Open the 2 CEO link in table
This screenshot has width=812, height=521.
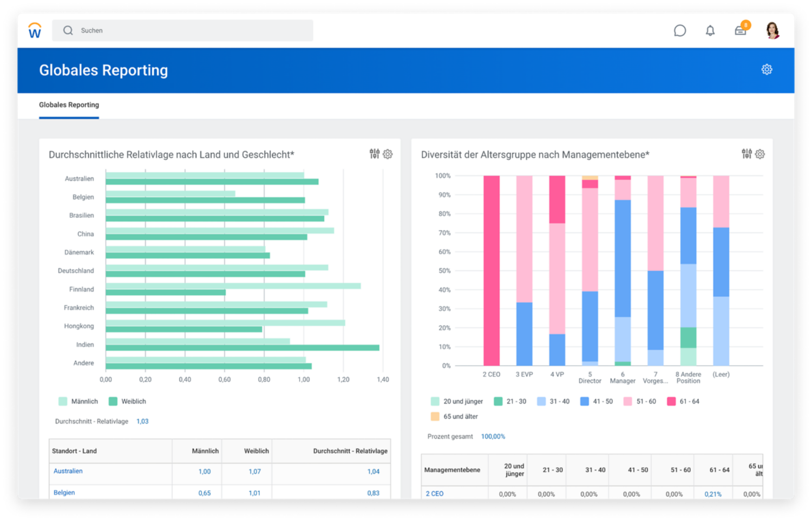(435, 494)
